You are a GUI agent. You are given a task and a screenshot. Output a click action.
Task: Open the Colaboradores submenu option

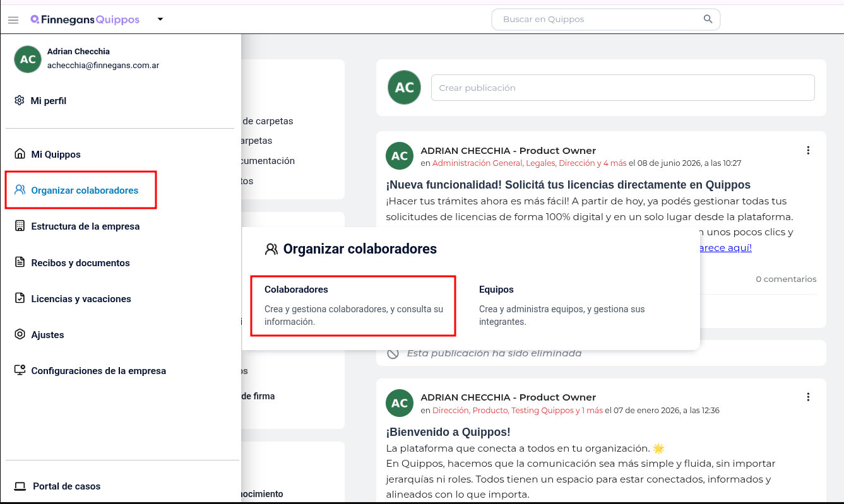click(353, 305)
